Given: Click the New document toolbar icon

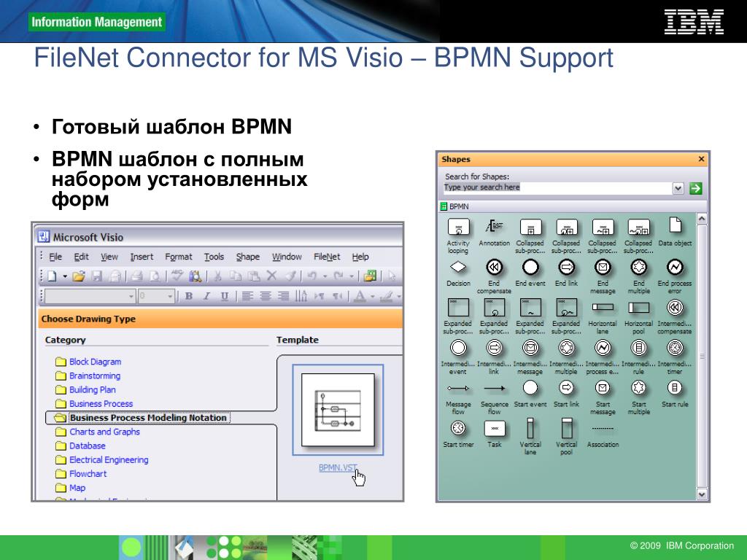Looking at the screenshot, I should click(52, 276).
